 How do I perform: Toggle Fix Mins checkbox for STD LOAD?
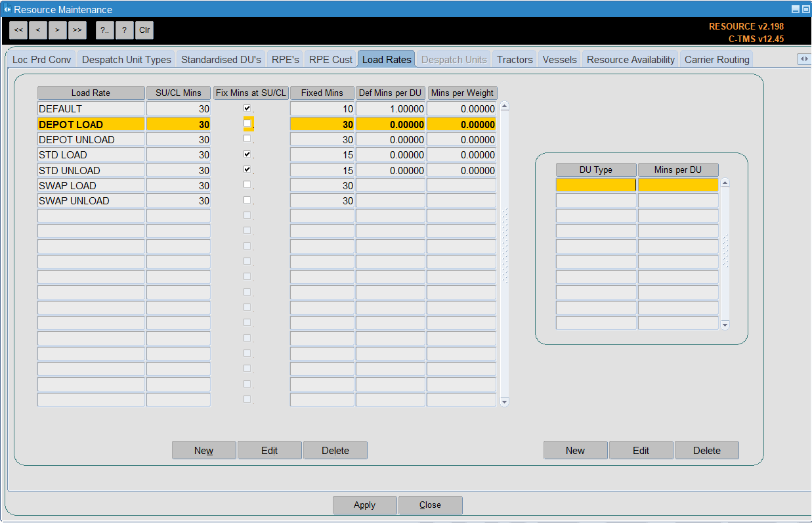[247, 154]
